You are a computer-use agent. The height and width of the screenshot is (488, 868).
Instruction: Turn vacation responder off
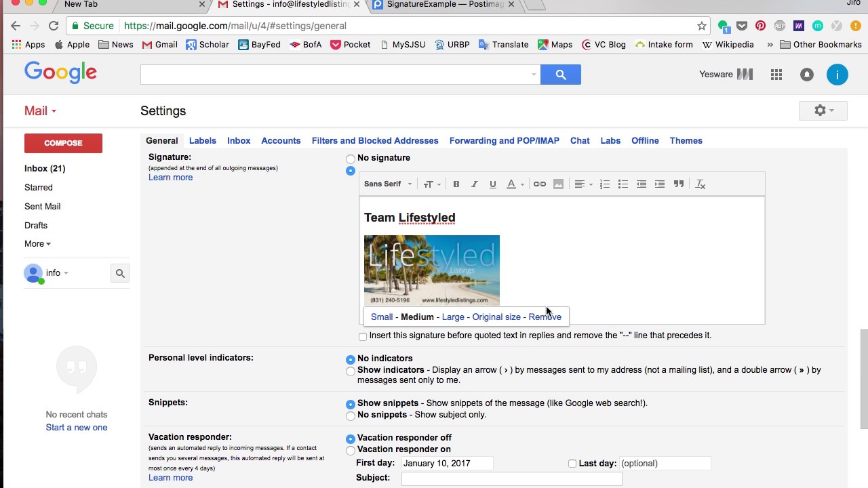click(351, 439)
